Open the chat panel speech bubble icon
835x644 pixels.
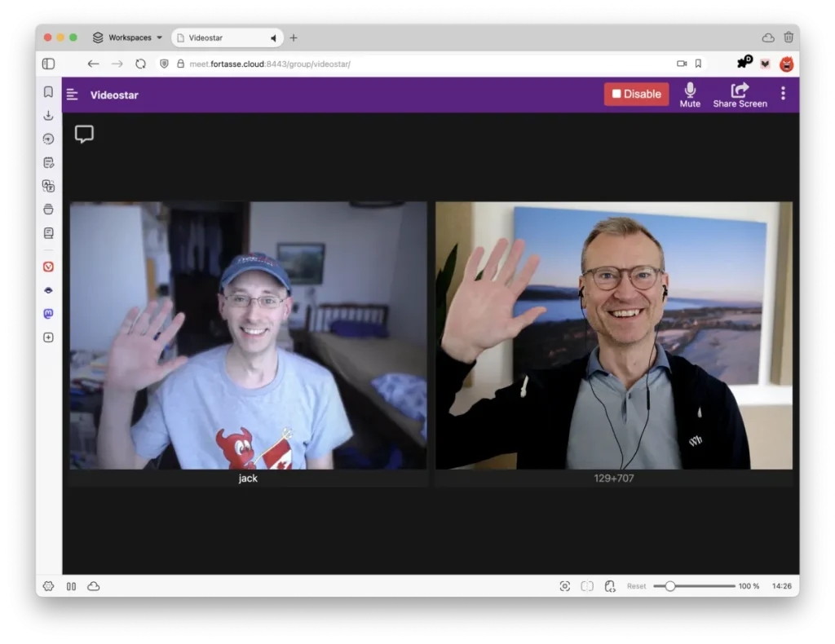point(84,135)
